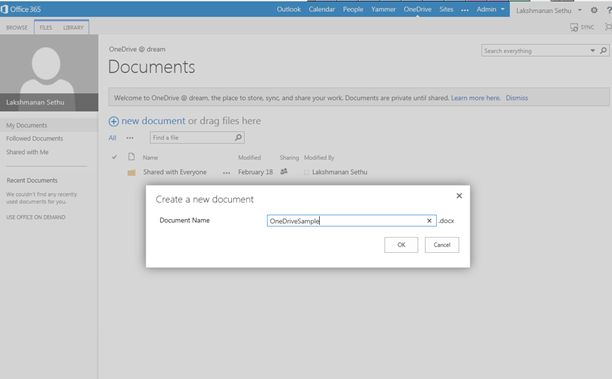Open more navigation links ellipsis

coord(464,10)
